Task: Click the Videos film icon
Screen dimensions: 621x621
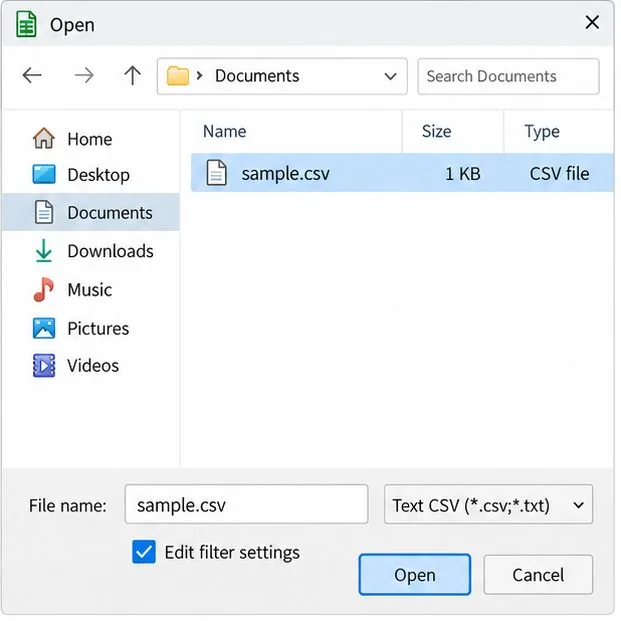Action: point(44,365)
